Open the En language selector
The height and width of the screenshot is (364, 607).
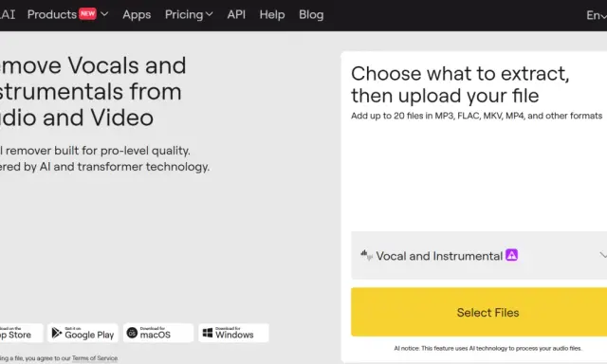tap(597, 15)
